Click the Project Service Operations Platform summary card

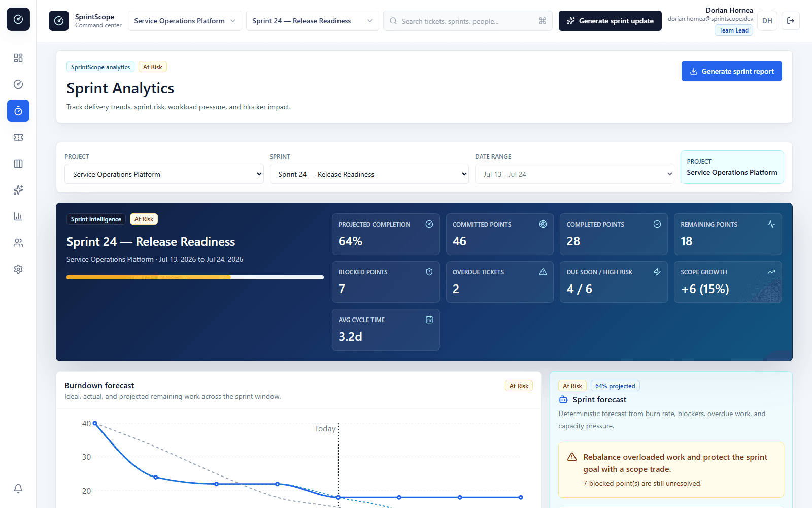pos(732,167)
